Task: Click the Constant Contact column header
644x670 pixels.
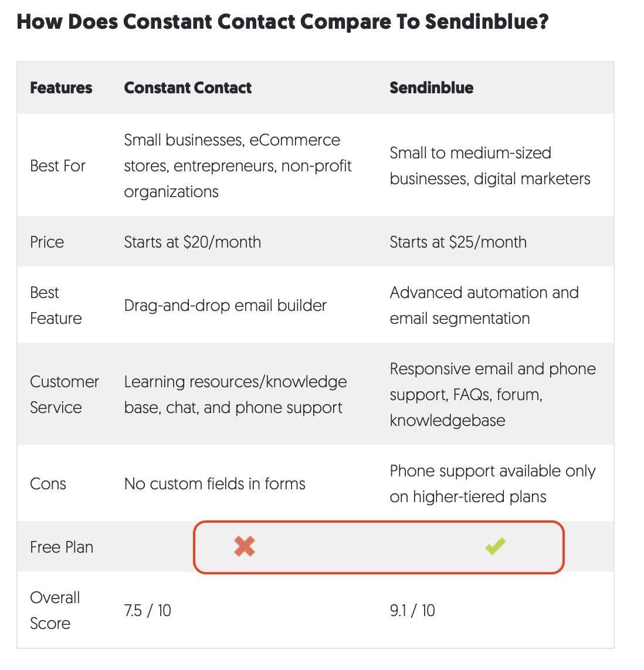Action: pyautogui.click(x=188, y=87)
